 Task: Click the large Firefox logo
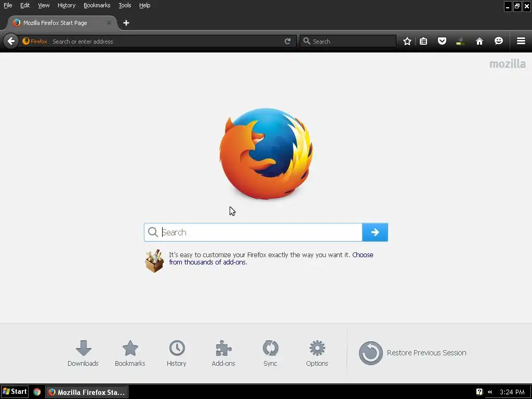[x=266, y=154]
